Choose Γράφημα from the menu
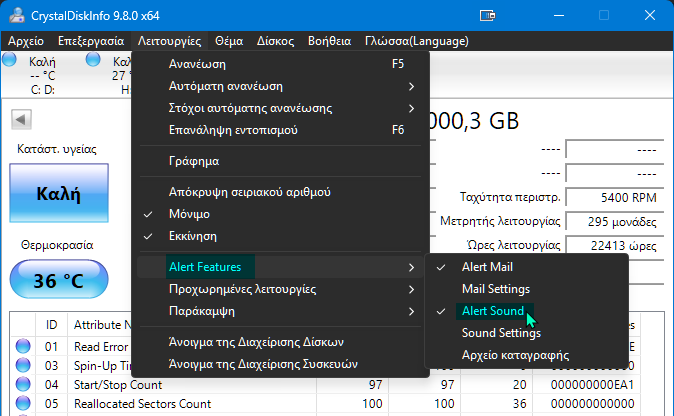The image size is (674, 416). (194, 160)
